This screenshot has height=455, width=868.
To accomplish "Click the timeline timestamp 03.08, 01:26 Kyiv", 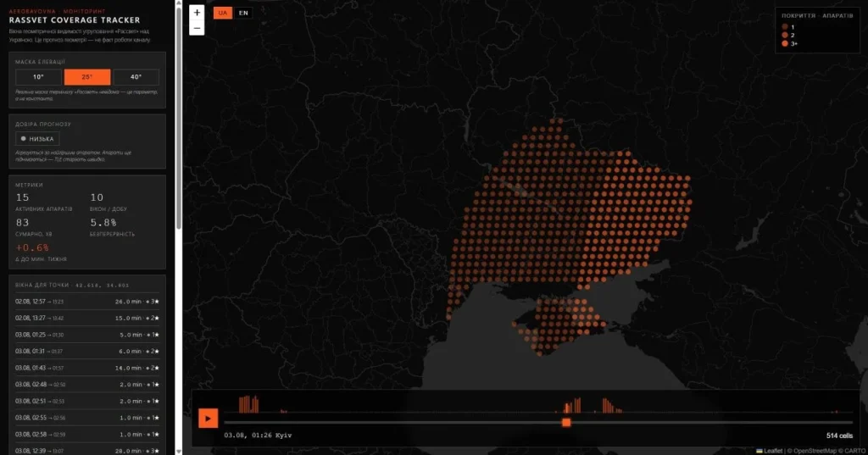I will [x=258, y=436].
